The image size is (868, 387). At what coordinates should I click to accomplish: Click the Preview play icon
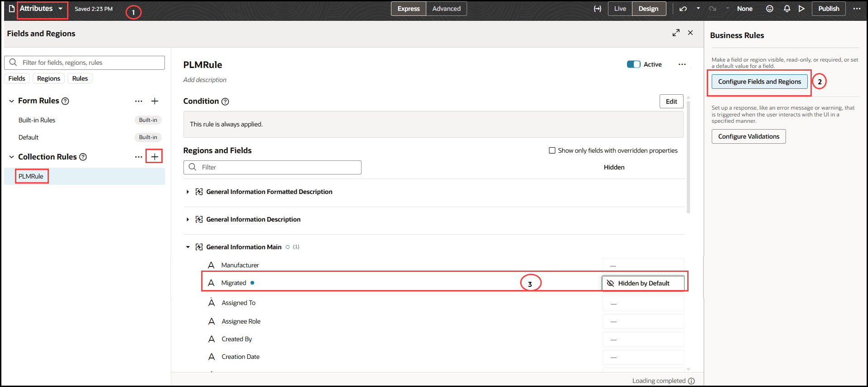[801, 9]
